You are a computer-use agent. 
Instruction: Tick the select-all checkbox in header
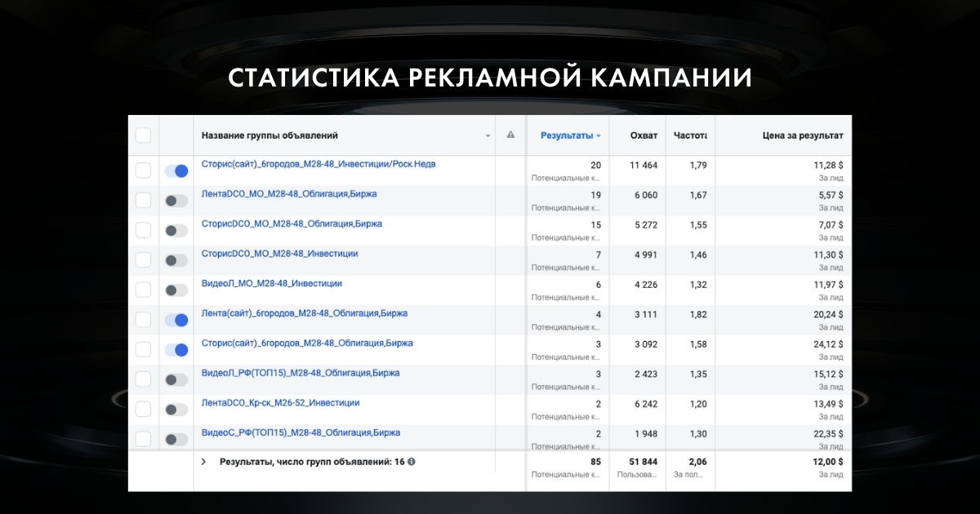143,135
